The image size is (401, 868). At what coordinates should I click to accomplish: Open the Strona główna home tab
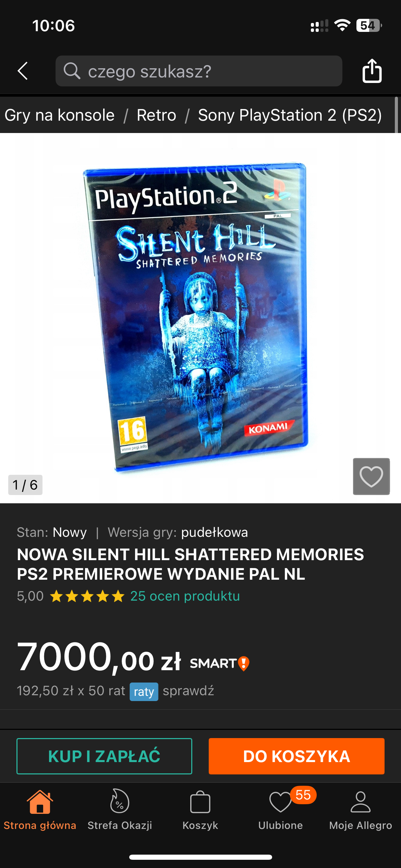pyautogui.click(x=40, y=810)
